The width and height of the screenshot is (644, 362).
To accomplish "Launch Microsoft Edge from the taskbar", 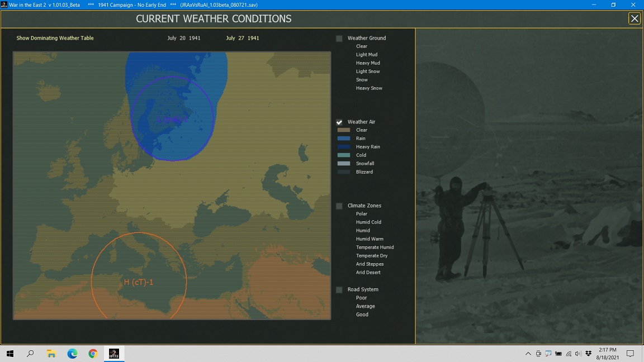I will click(72, 354).
